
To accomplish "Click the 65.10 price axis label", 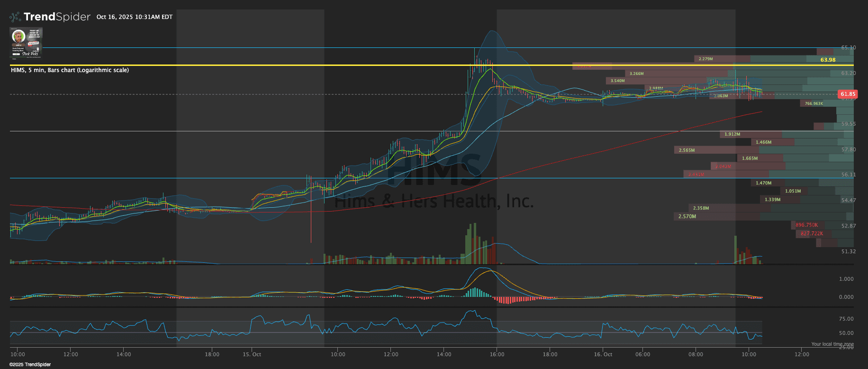I will pos(848,47).
